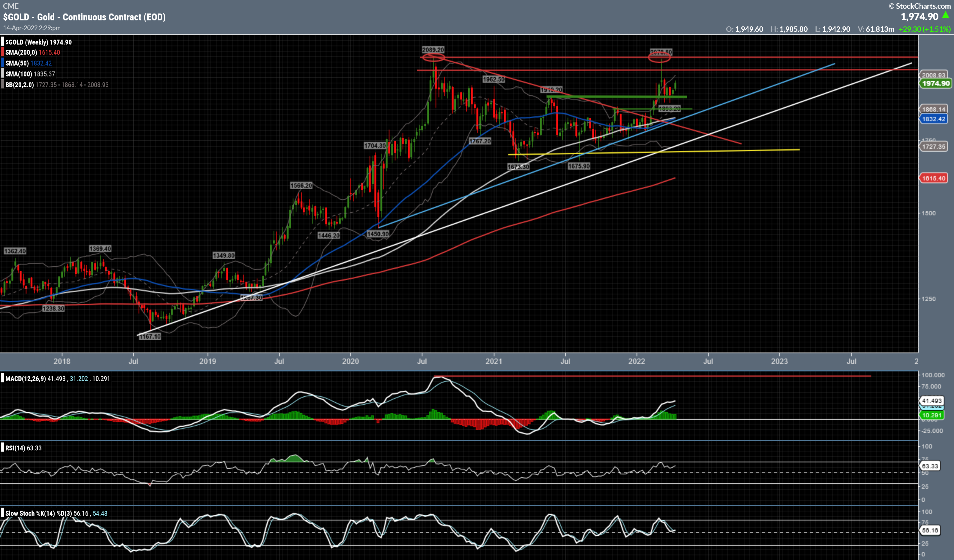Click the red 1615.40 price tag on the axis
Viewport: 954px width, 560px height.
tap(933, 178)
